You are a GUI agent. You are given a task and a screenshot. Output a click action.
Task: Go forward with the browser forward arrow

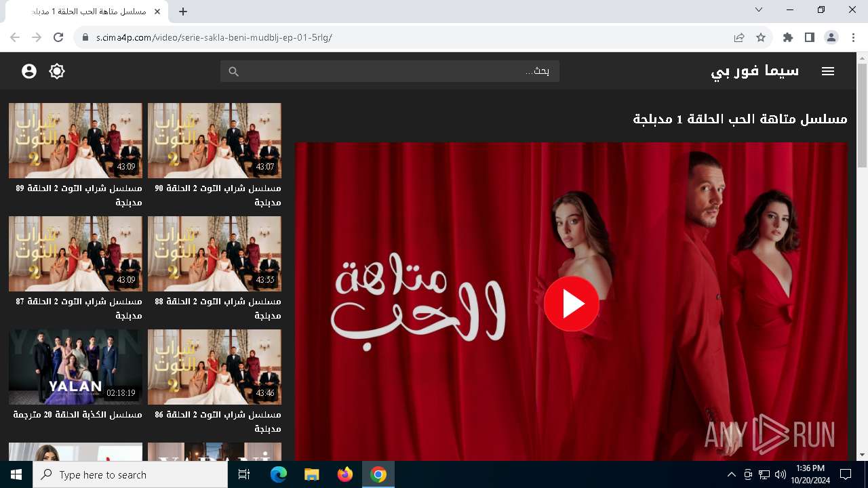click(x=37, y=38)
